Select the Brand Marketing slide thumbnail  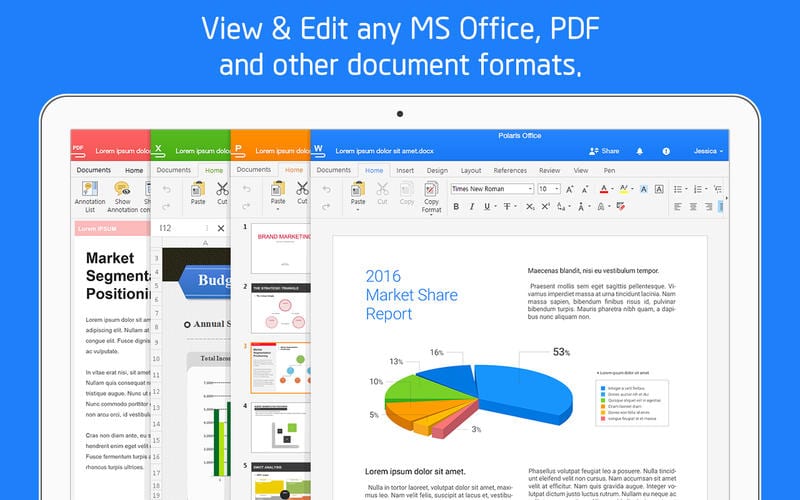pos(280,248)
